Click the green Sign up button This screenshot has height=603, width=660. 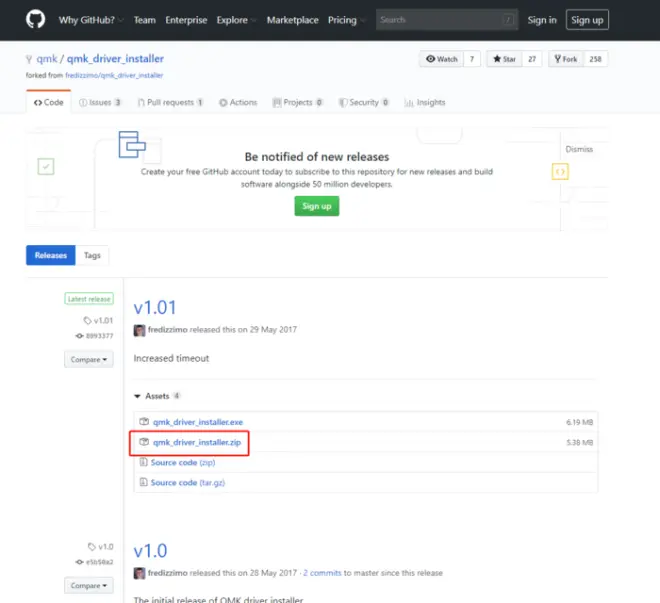(317, 206)
